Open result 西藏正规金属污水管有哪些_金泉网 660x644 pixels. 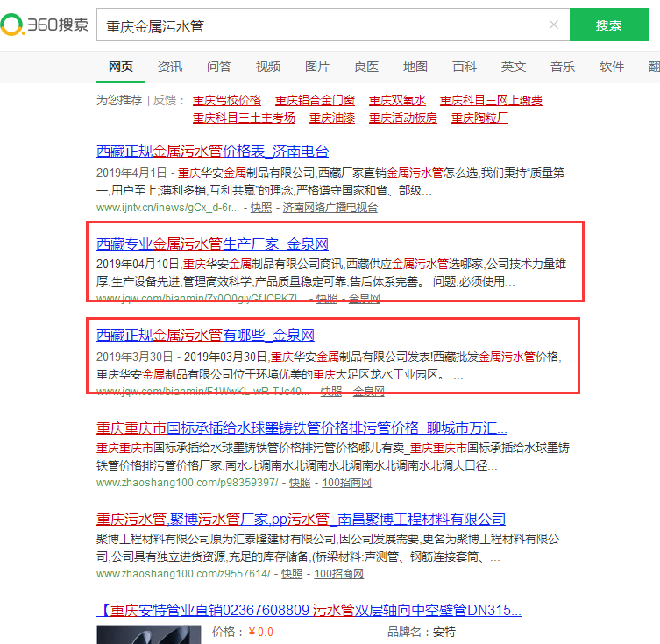coord(205,336)
